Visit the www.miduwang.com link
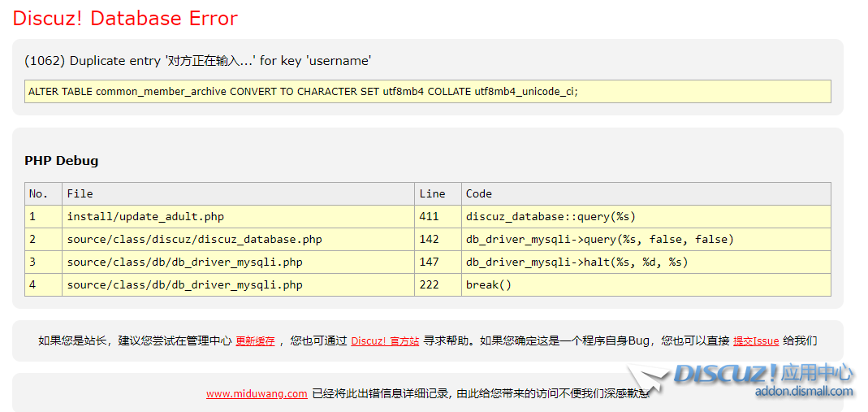The width and height of the screenshot is (868, 412). pos(257,394)
